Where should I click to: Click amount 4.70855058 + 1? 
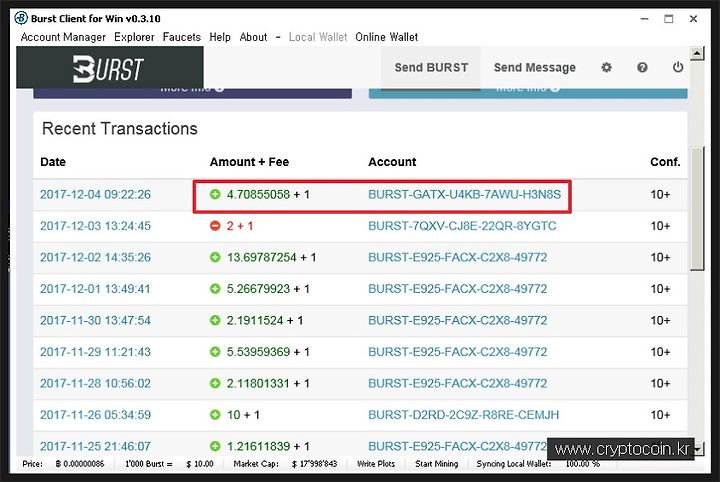point(268,194)
